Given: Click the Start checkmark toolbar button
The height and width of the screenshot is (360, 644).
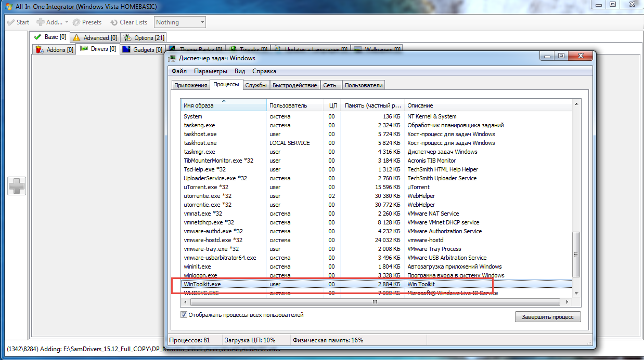Looking at the screenshot, I should (18, 22).
